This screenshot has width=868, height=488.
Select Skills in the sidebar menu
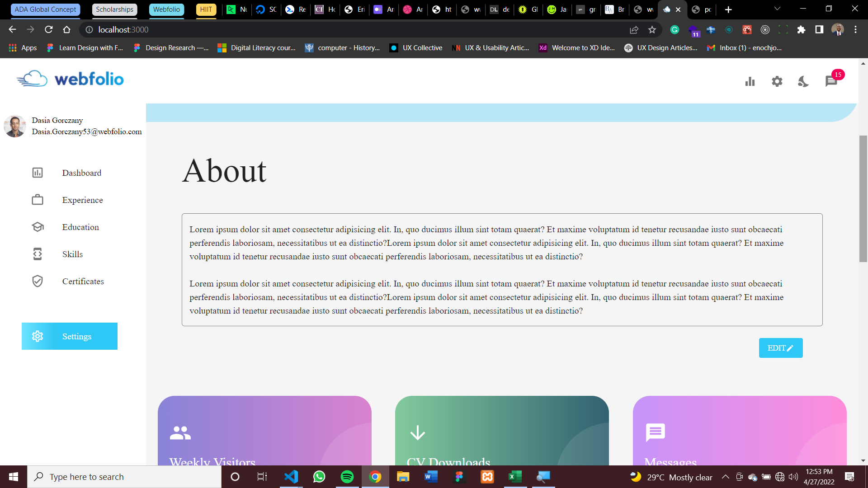pyautogui.click(x=72, y=254)
